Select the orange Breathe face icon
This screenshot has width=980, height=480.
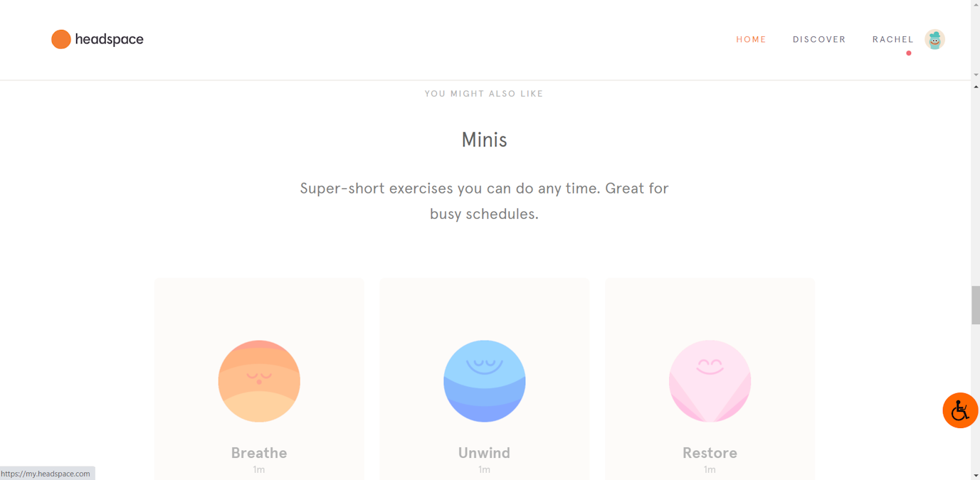[x=259, y=381]
